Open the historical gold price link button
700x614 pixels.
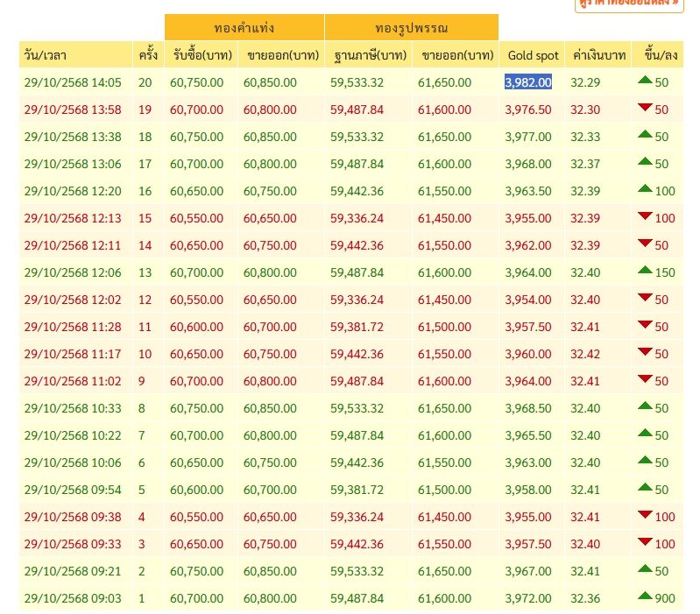tap(629, 4)
